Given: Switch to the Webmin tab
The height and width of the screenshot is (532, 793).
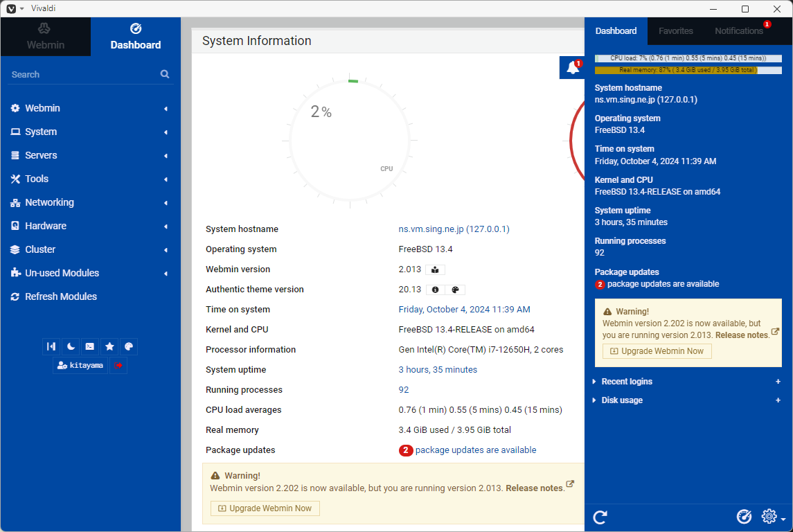Looking at the screenshot, I should (x=46, y=37).
